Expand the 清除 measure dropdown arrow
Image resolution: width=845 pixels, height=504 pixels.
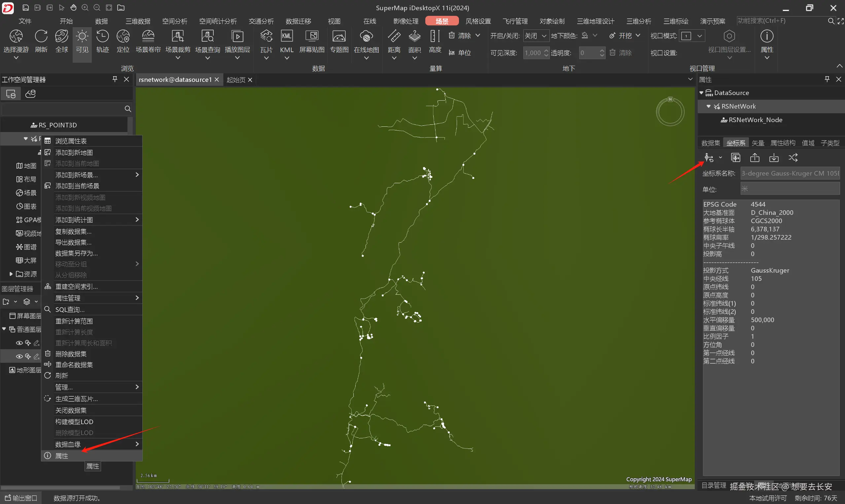pos(478,35)
